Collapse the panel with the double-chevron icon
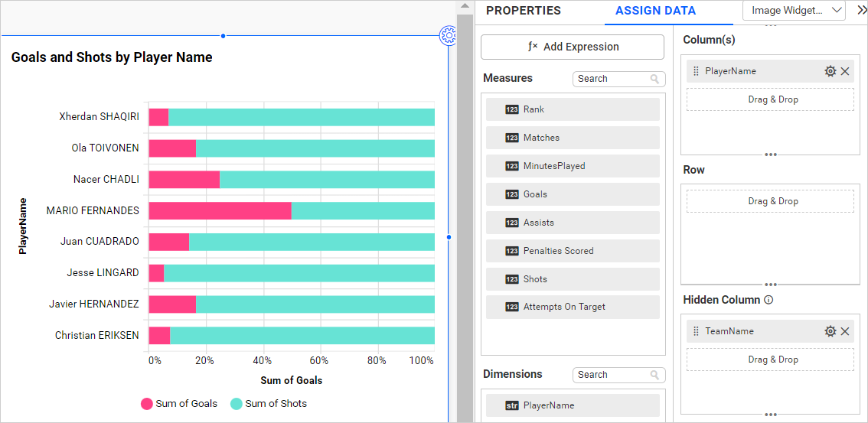 pyautogui.click(x=861, y=10)
